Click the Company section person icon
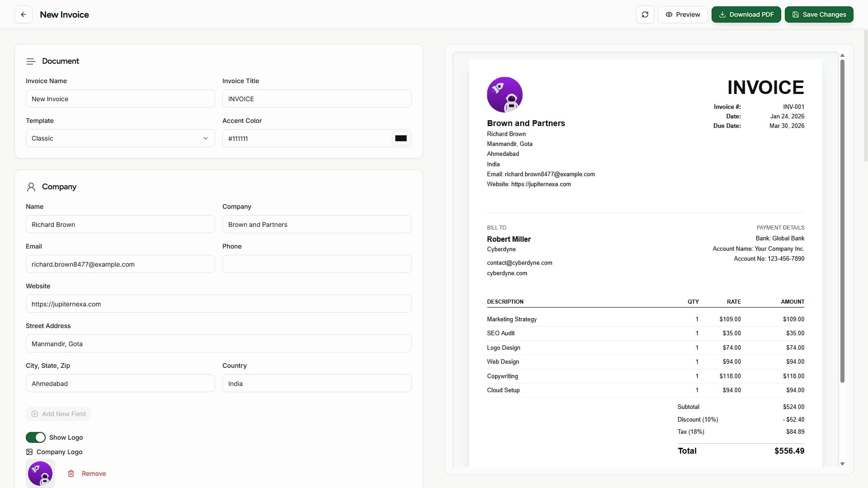 tap(31, 187)
